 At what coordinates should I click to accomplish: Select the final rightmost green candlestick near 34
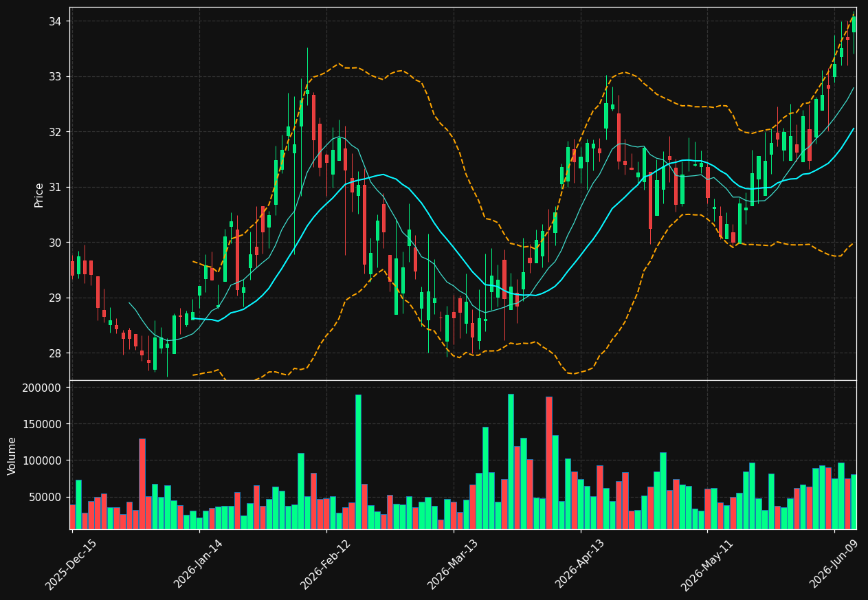tap(854, 24)
